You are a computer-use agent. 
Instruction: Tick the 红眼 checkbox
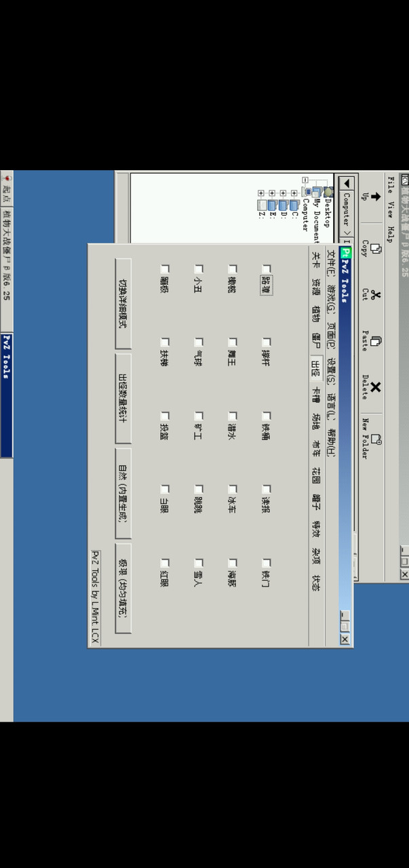(x=165, y=563)
